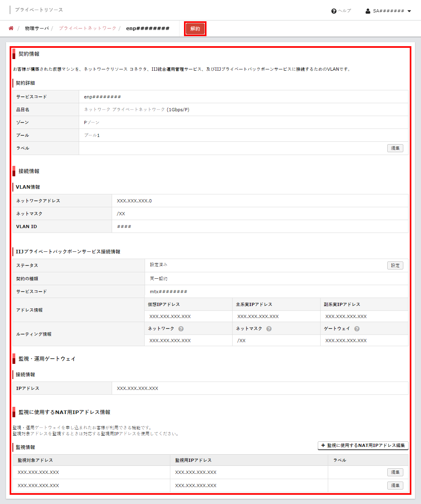Open 監視に使用するNAT用IPアドレス編集 button
Viewport: 421px width, 504px height.
(x=363, y=445)
